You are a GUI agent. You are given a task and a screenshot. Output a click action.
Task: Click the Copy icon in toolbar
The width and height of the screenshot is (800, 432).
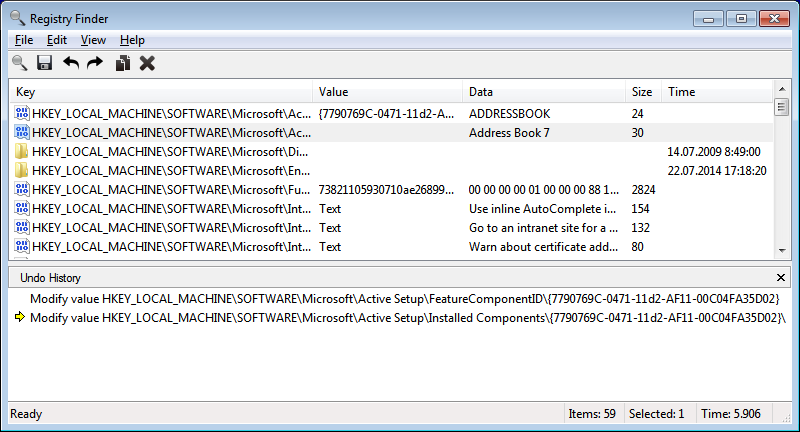click(122, 63)
